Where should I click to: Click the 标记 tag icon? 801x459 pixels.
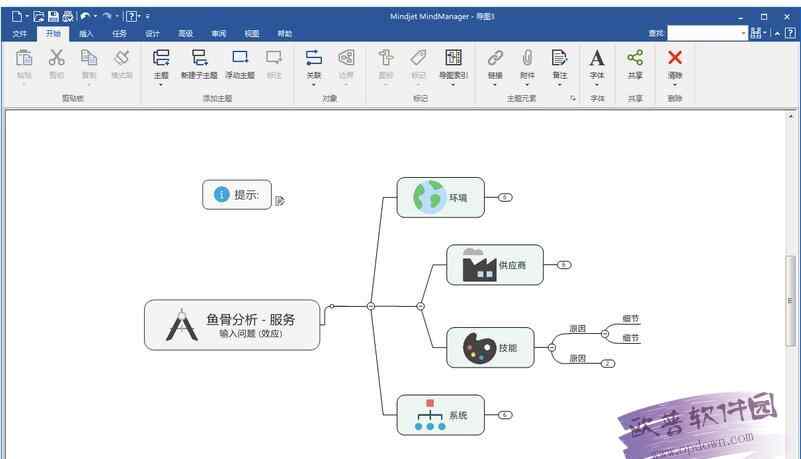click(x=418, y=58)
